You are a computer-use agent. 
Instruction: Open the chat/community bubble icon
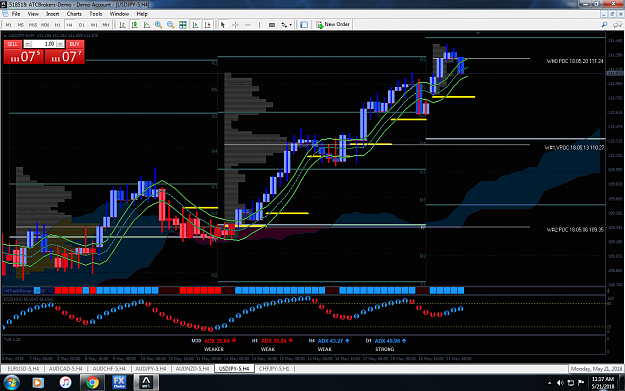pos(617,25)
